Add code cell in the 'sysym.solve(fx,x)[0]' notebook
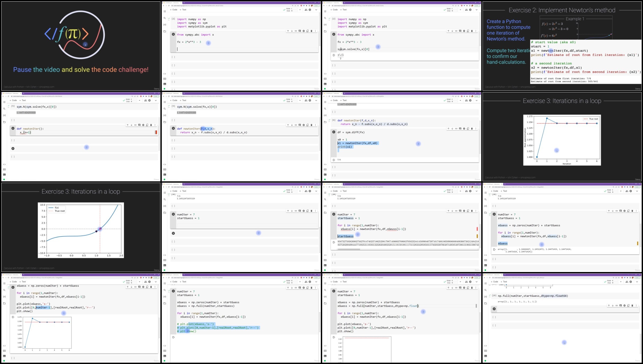Screen dimensions: 643x364 (x=334, y=10)
